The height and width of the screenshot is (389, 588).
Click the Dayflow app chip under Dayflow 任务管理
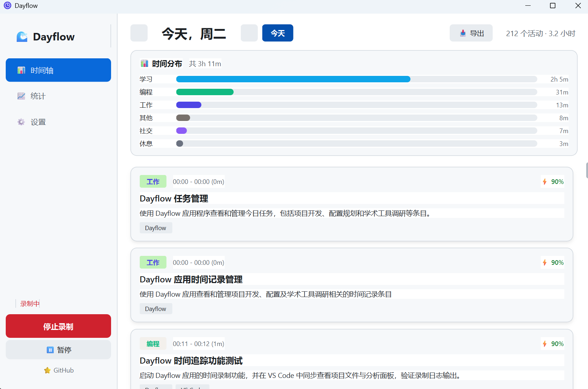coord(156,228)
